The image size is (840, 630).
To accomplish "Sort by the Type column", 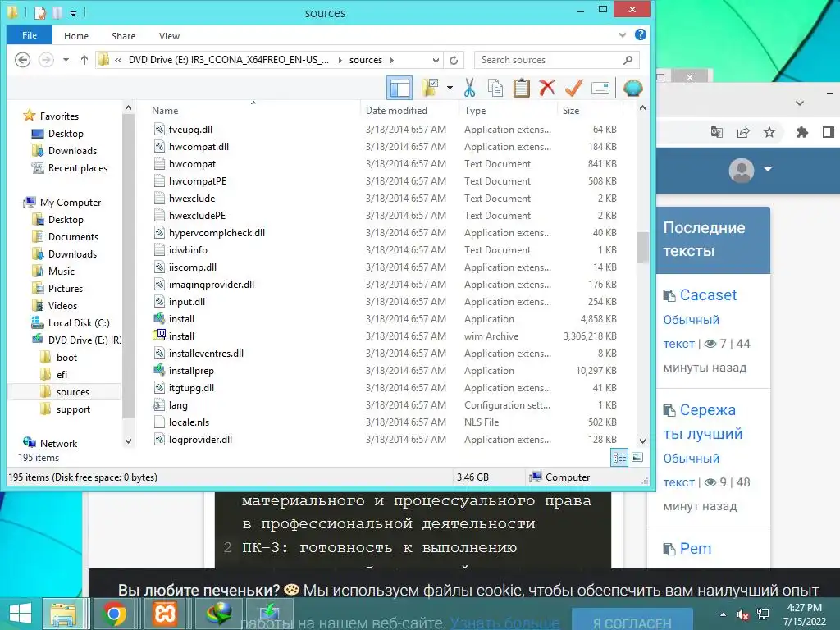I will click(475, 111).
